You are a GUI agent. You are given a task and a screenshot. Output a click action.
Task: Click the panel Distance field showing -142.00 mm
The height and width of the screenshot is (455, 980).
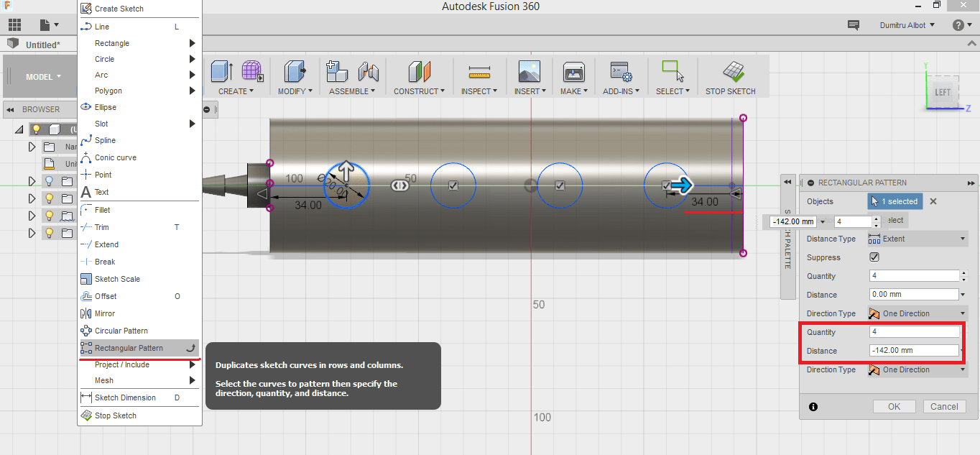tap(914, 351)
